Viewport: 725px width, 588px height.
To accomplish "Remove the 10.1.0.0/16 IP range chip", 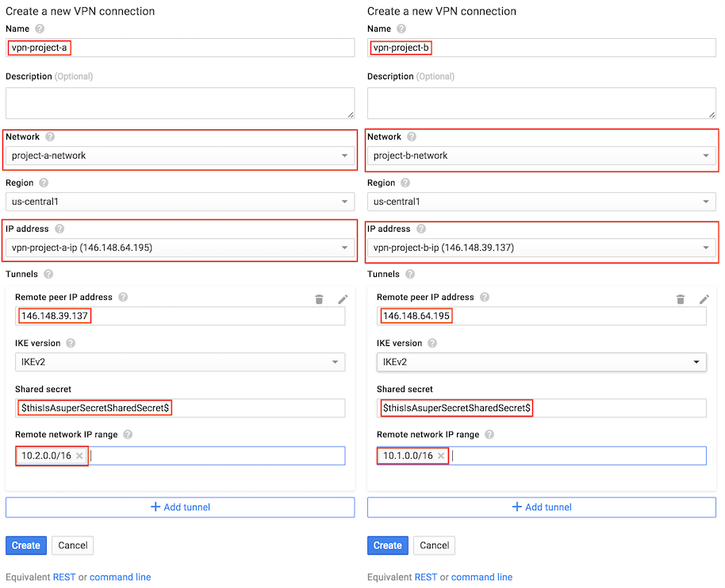I will coord(441,456).
